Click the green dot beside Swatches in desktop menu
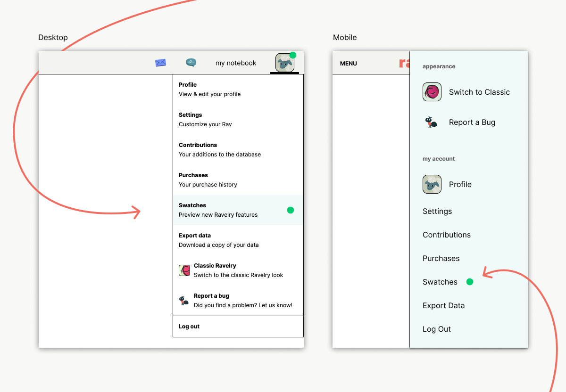This screenshot has width=566, height=392. tap(291, 210)
